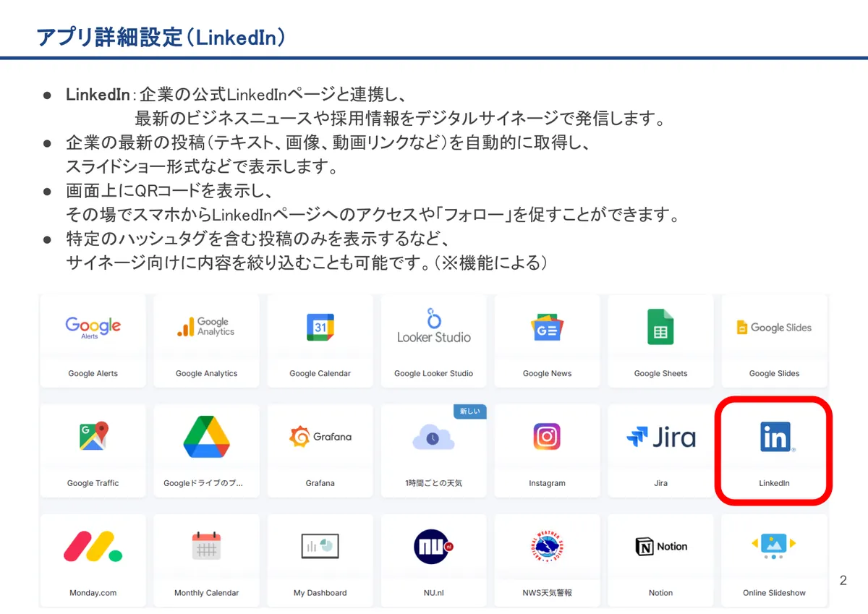Click the 'NU.nl' caption

click(433, 593)
